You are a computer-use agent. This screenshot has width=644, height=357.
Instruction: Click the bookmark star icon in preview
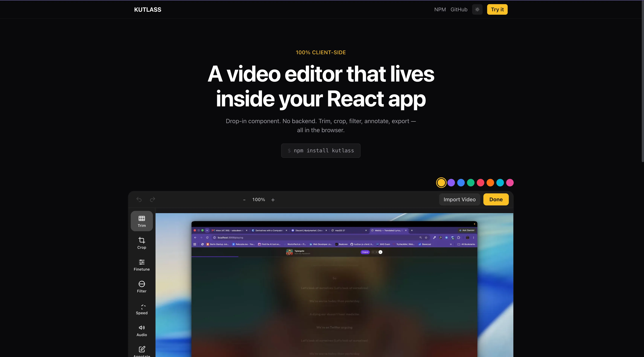click(426, 238)
